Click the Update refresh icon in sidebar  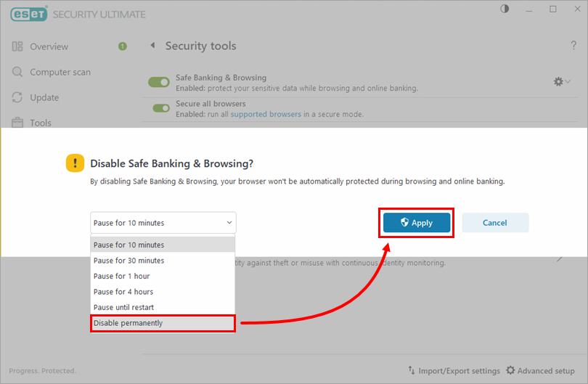pyautogui.click(x=17, y=97)
